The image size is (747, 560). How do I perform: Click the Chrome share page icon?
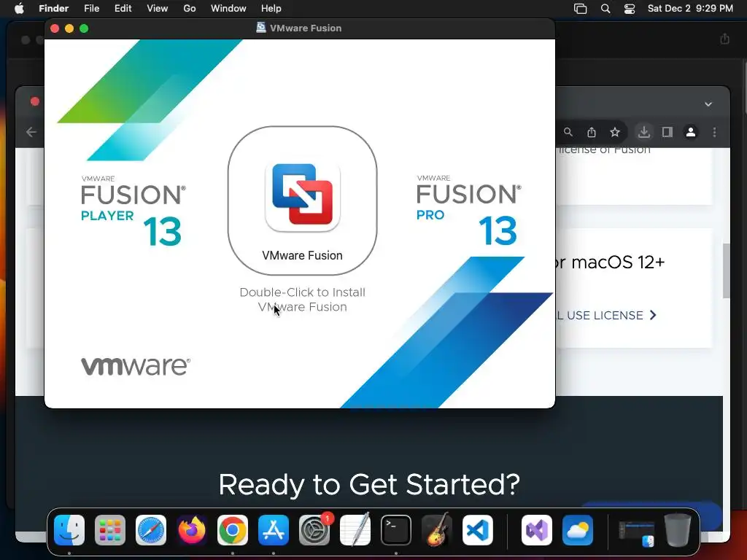click(591, 132)
